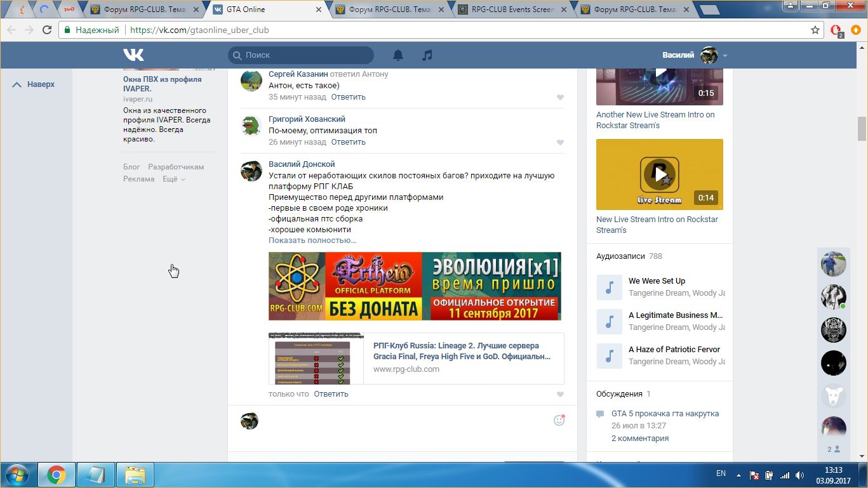Click the comment input field
Image resolution: width=868 pixels, height=488 pixels.
(x=406, y=421)
